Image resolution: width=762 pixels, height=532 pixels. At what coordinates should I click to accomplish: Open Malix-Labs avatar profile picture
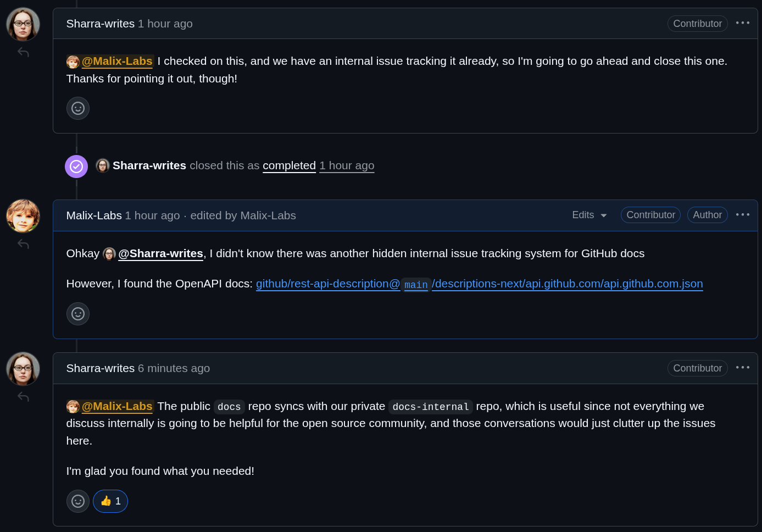[x=23, y=216]
